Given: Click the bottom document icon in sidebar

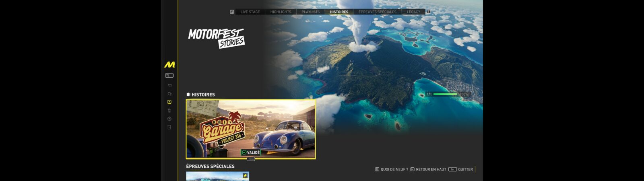Looking at the screenshot, I should pyautogui.click(x=169, y=127).
